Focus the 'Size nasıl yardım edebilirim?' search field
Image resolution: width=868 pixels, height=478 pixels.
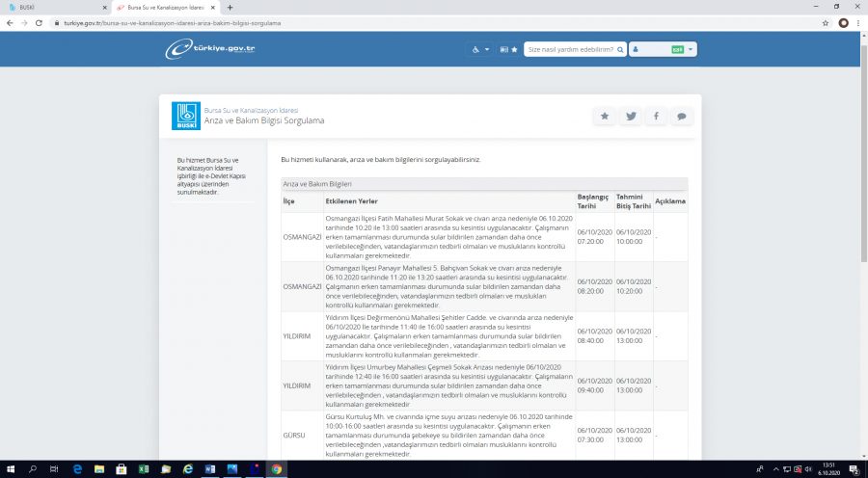(570, 49)
